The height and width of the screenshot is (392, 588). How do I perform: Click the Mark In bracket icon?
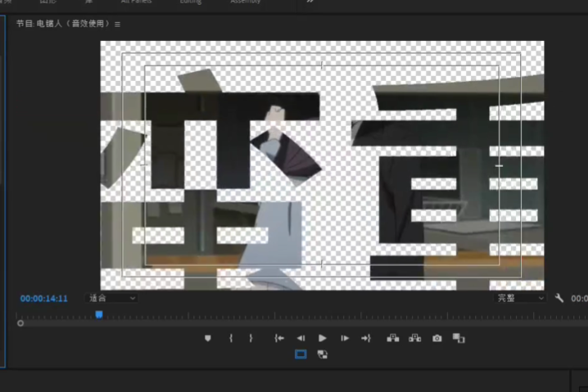tap(231, 338)
